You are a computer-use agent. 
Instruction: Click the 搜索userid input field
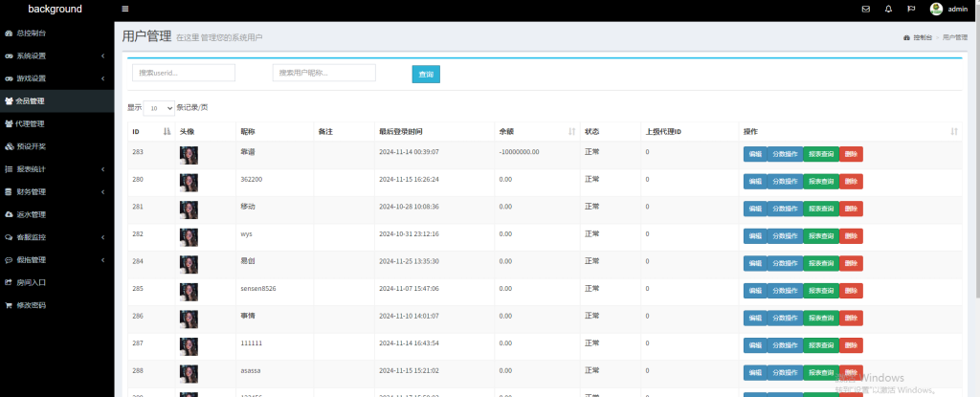(184, 73)
